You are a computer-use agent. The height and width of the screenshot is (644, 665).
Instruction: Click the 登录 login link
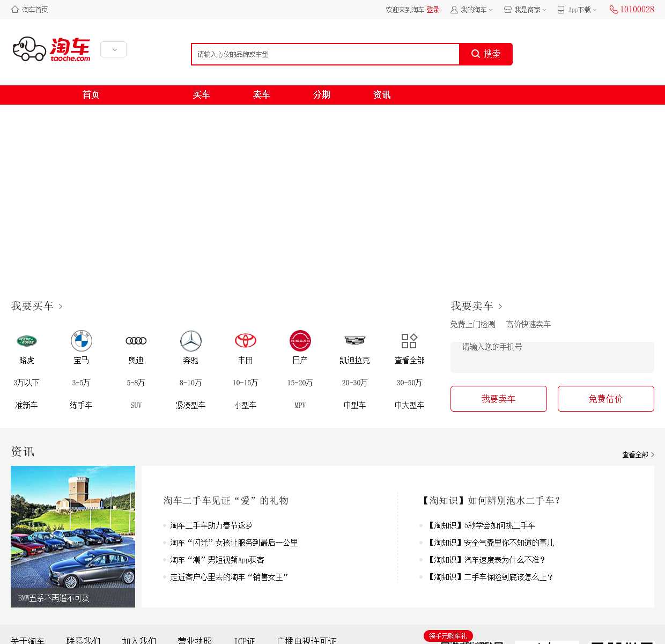pos(433,10)
